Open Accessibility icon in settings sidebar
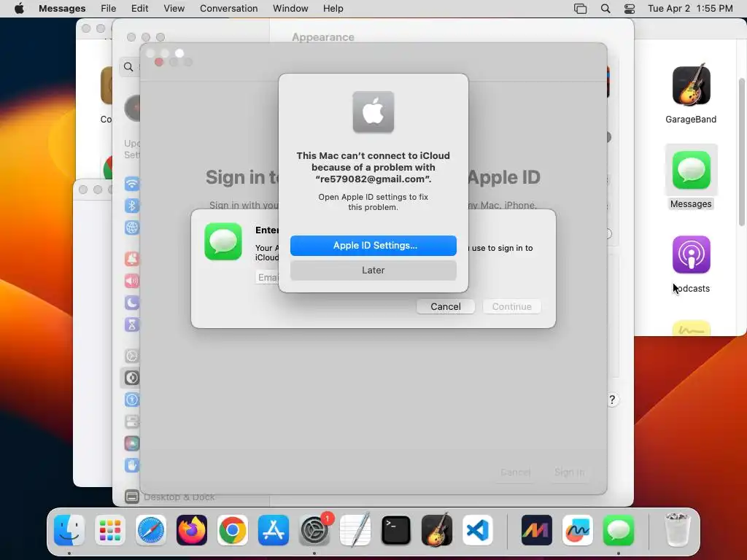747x560 pixels. (x=132, y=400)
